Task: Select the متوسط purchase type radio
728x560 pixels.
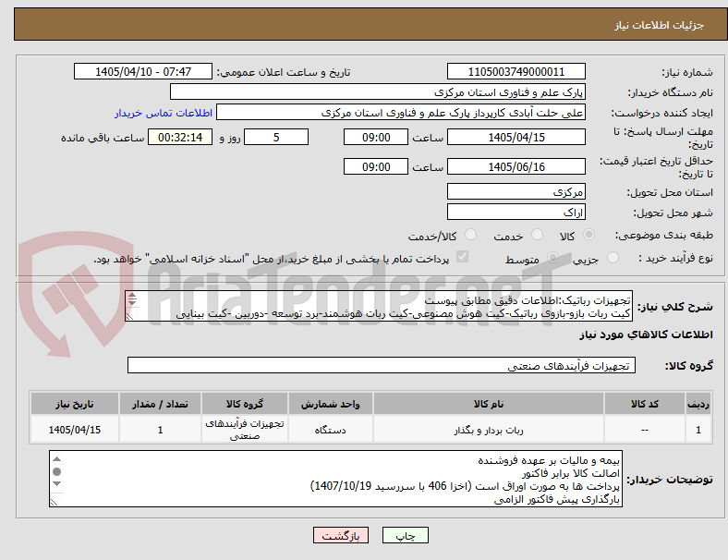Action: (552, 258)
